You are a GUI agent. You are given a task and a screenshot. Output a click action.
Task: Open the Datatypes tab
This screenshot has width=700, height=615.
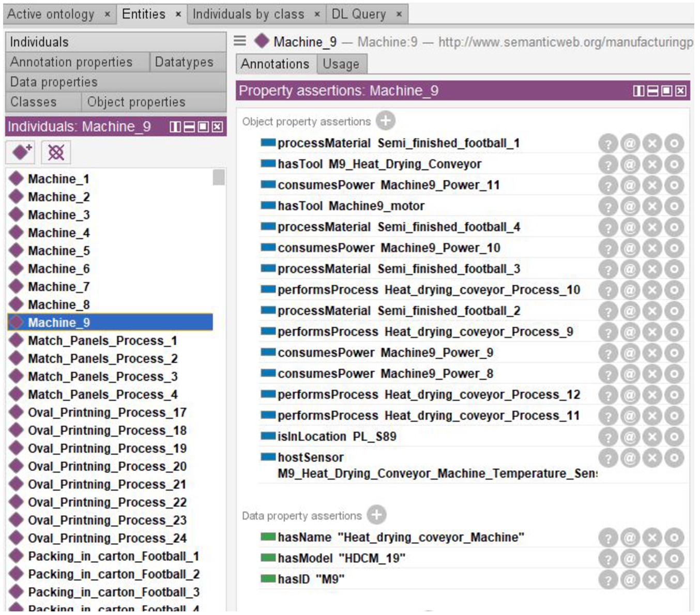click(x=188, y=62)
